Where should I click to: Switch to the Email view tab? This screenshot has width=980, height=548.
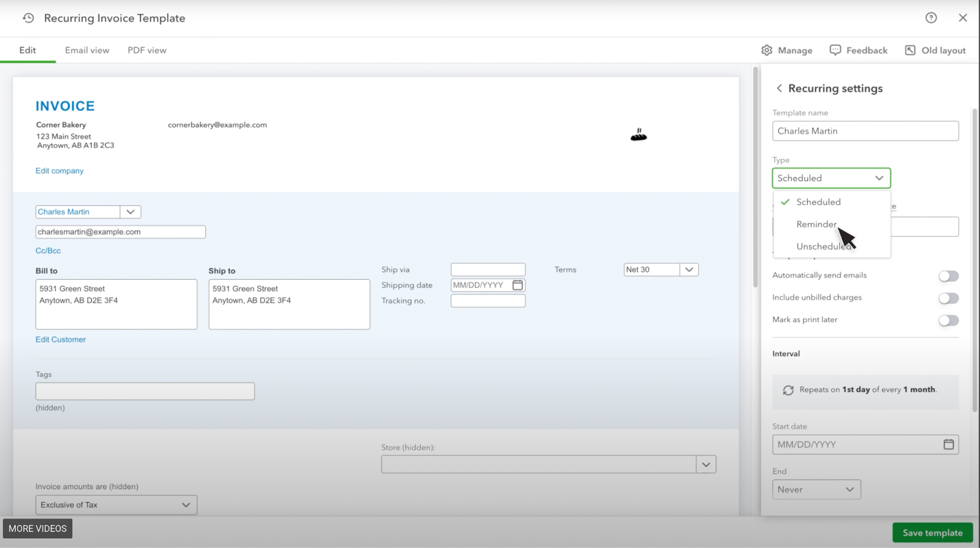[87, 50]
